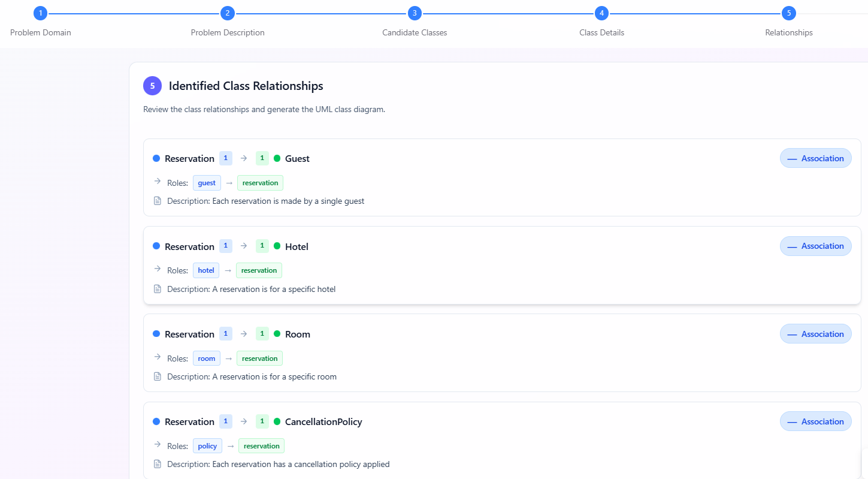
Task: Click description document icon in Hotel card
Action: pyautogui.click(x=158, y=289)
